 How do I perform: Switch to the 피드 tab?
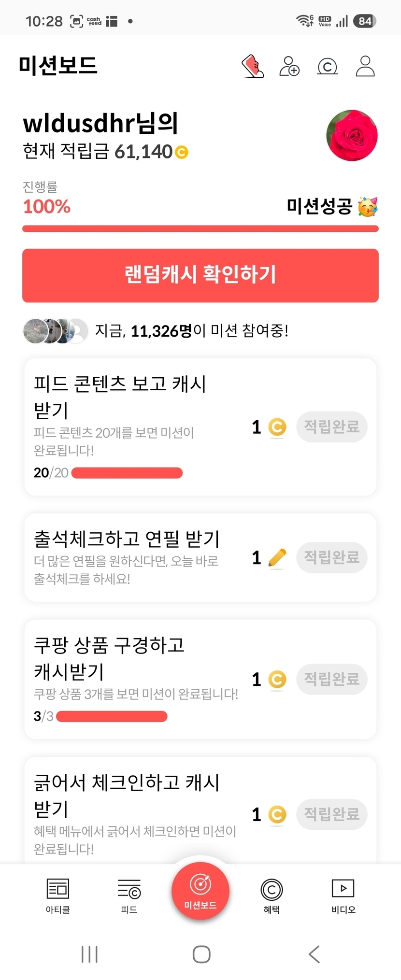tap(129, 896)
